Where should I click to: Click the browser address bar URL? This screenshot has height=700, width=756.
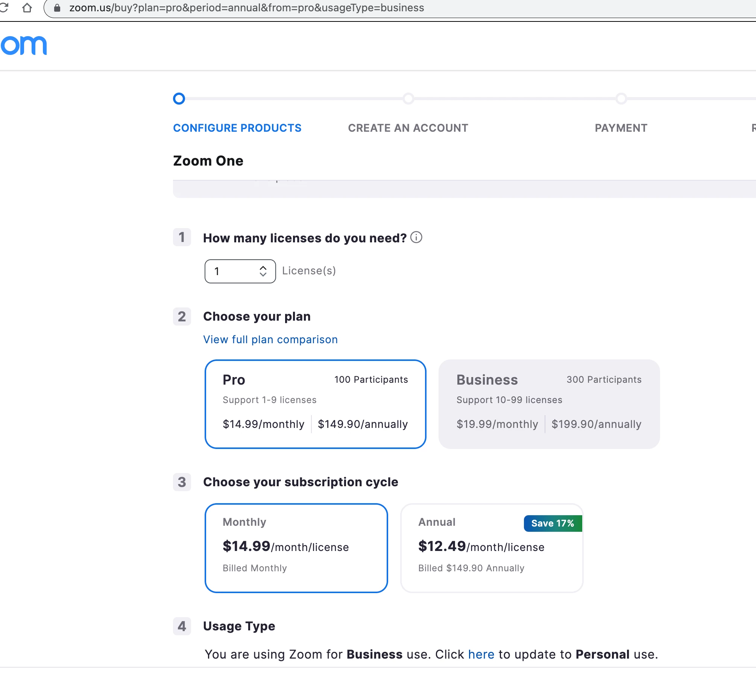(246, 8)
